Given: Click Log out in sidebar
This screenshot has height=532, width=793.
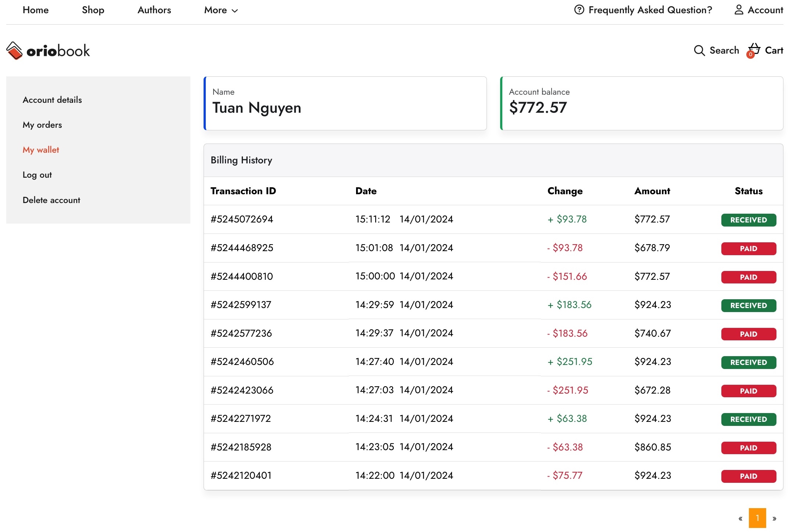Looking at the screenshot, I should (x=37, y=175).
